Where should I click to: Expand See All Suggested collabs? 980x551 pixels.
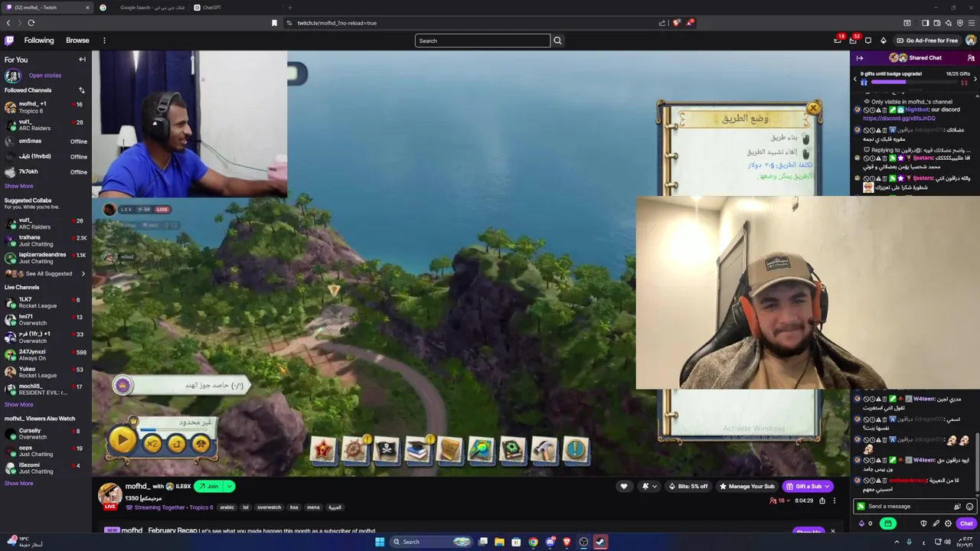pos(48,274)
